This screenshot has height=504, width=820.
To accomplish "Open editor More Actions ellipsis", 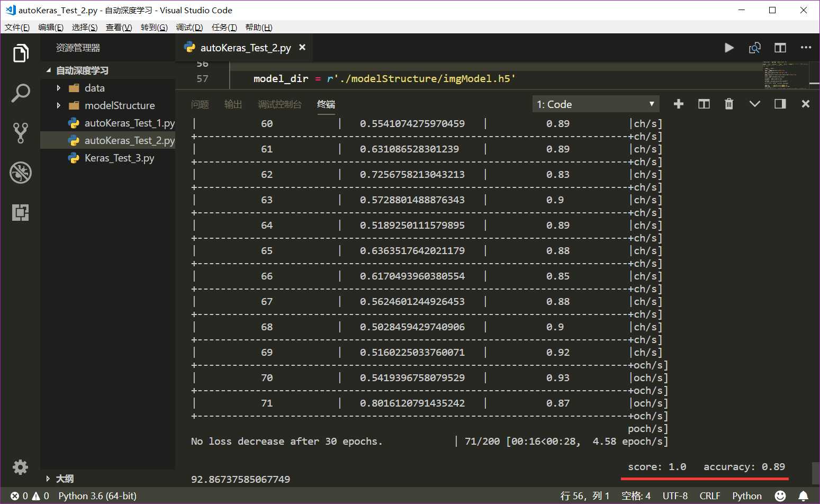I will pyautogui.click(x=806, y=48).
